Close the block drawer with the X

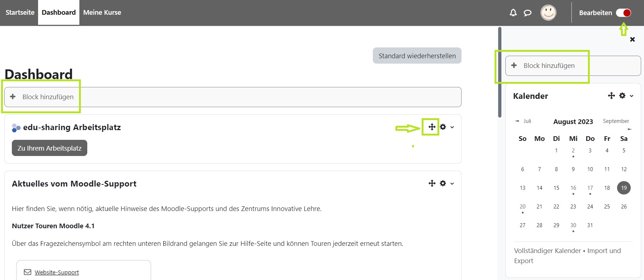tap(633, 40)
